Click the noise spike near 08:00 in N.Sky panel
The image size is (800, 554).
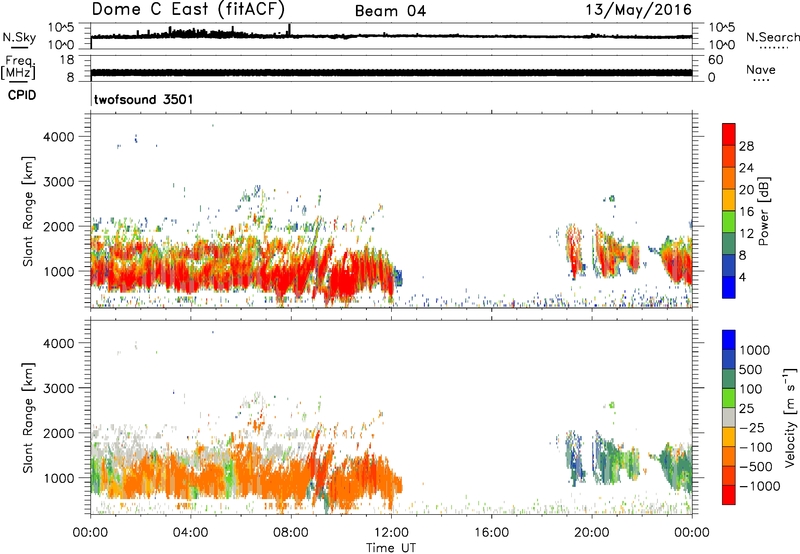(289, 30)
